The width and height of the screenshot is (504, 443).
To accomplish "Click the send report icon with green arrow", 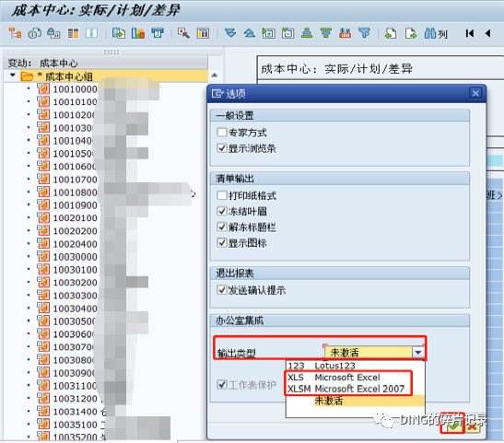I will point(119,33).
